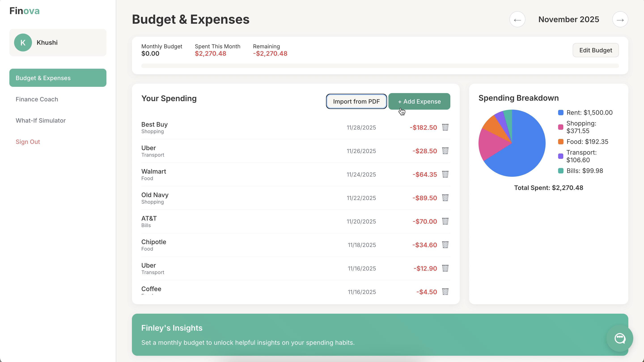Image resolution: width=644 pixels, height=362 pixels.
Task: Add a new expense
Action: (x=419, y=102)
